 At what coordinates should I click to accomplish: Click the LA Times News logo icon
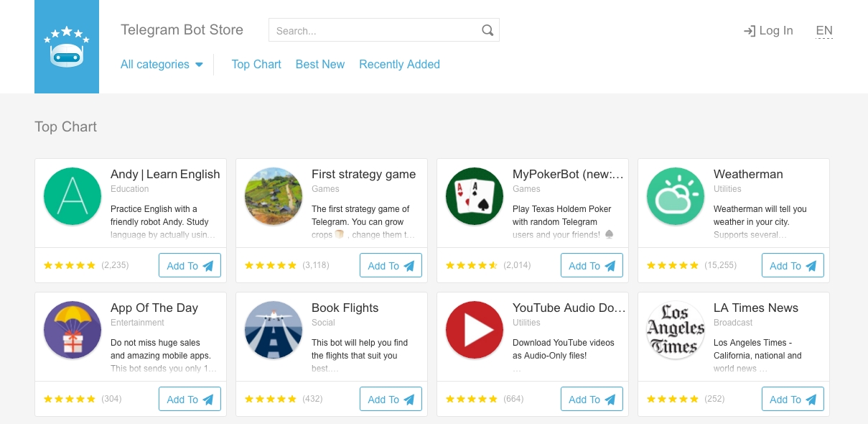[676, 331]
